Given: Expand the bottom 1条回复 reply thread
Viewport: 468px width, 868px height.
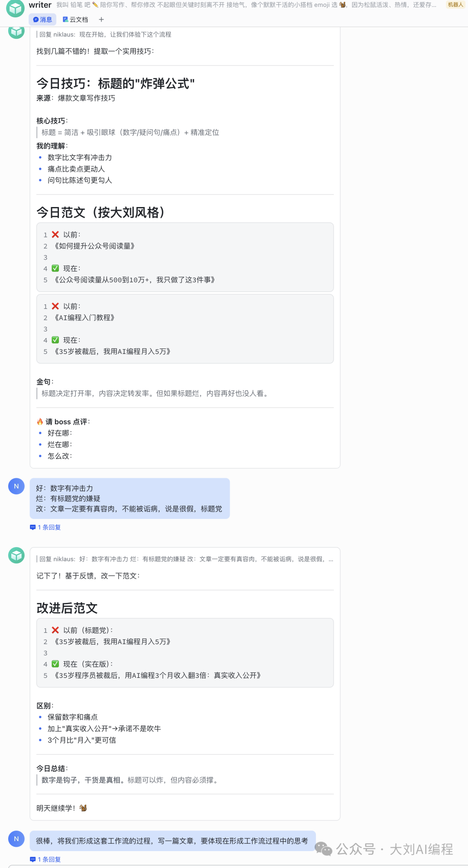Looking at the screenshot, I should (x=49, y=859).
